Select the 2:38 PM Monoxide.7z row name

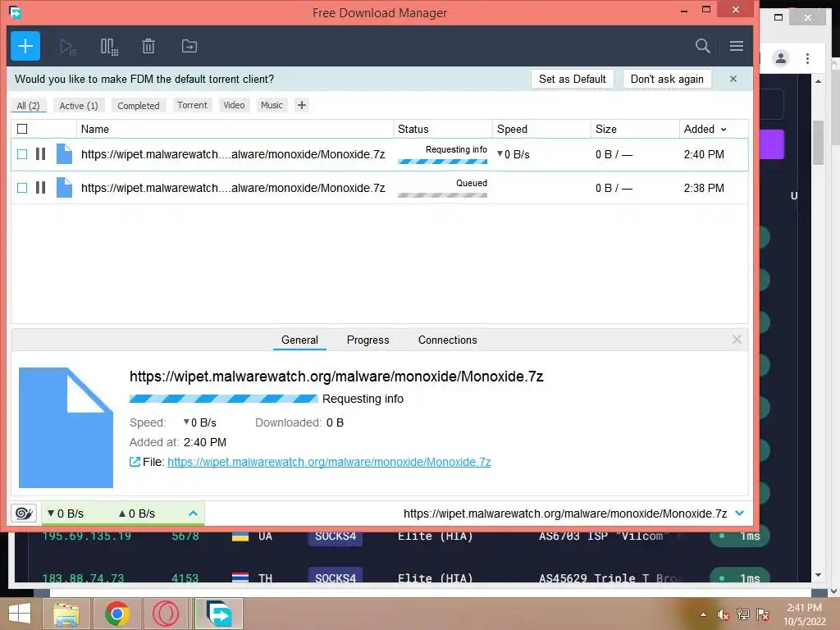233,188
